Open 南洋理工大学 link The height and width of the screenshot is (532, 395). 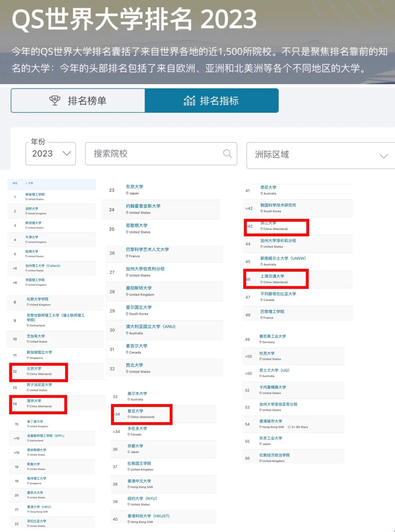point(37,479)
